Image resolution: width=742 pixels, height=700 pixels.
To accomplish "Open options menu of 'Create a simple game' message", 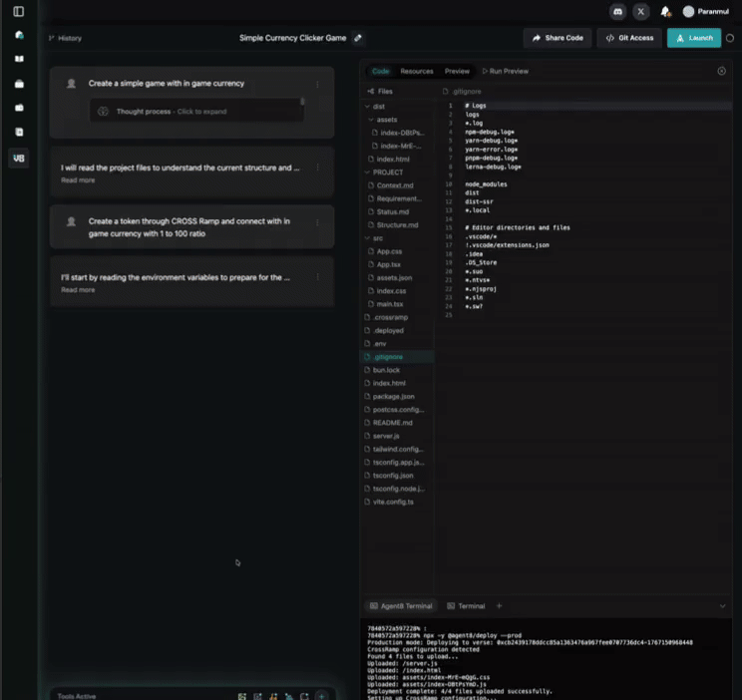I will coord(317,84).
